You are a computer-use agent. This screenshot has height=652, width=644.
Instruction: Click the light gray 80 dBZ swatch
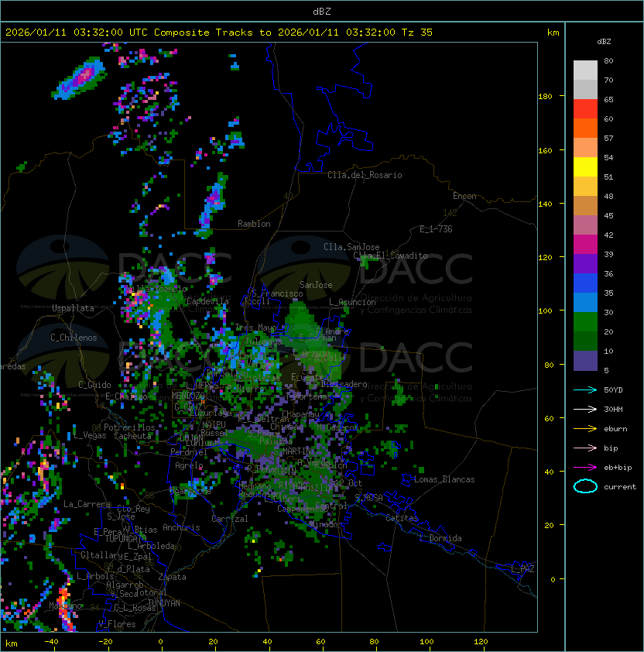(x=585, y=70)
